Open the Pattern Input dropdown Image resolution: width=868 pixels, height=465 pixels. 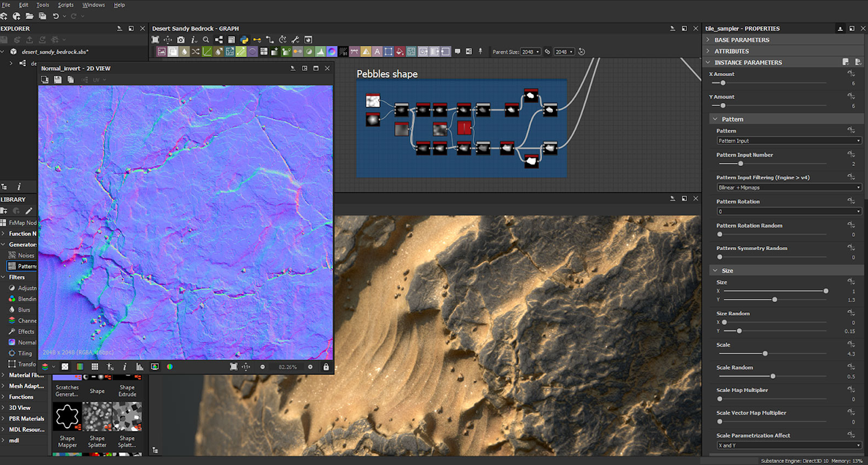pyautogui.click(x=789, y=140)
